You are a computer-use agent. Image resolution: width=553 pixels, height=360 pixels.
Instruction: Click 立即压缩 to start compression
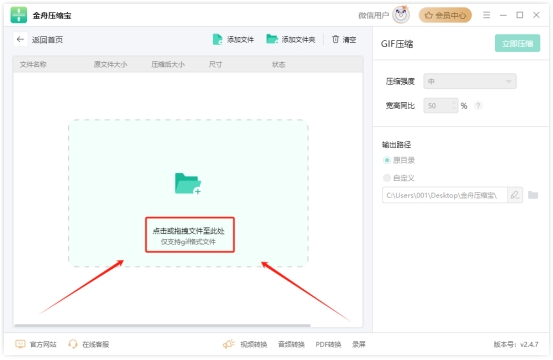pyautogui.click(x=517, y=43)
